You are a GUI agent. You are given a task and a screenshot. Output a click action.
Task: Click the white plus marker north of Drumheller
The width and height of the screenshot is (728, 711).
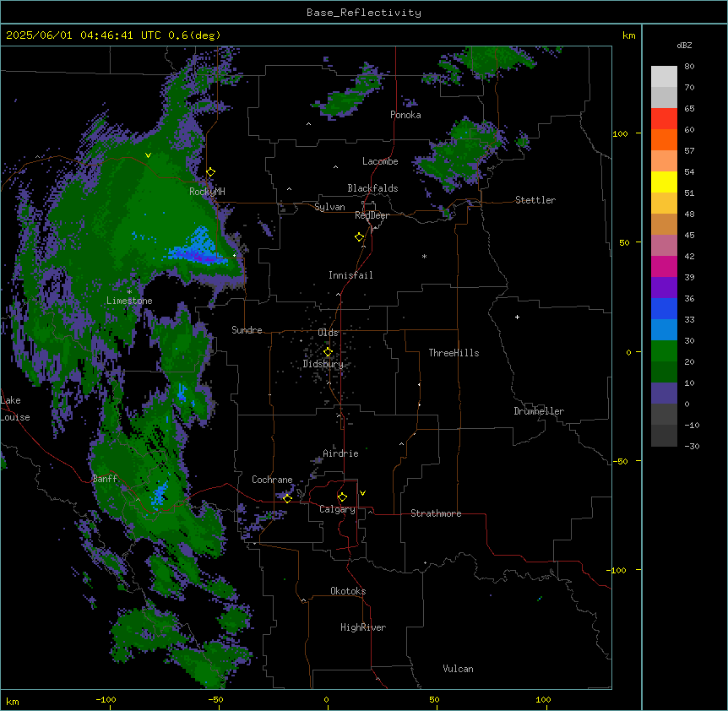(x=517, y=317)
